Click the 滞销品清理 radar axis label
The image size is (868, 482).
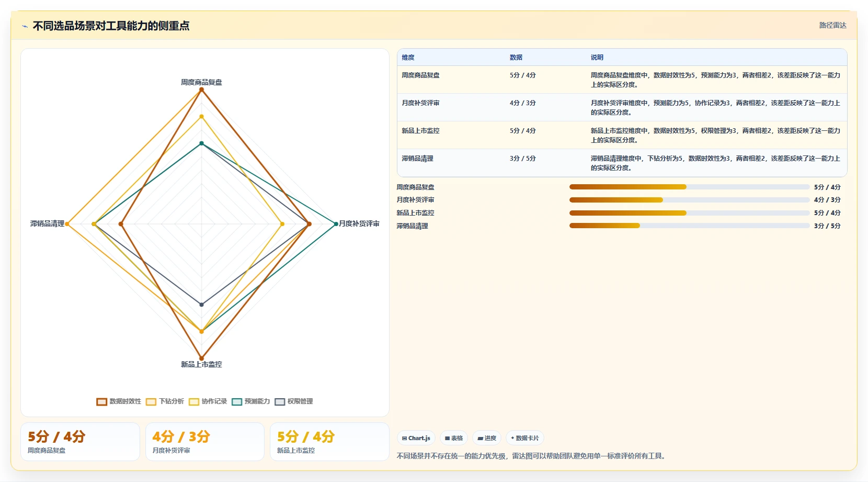point(47,223)
